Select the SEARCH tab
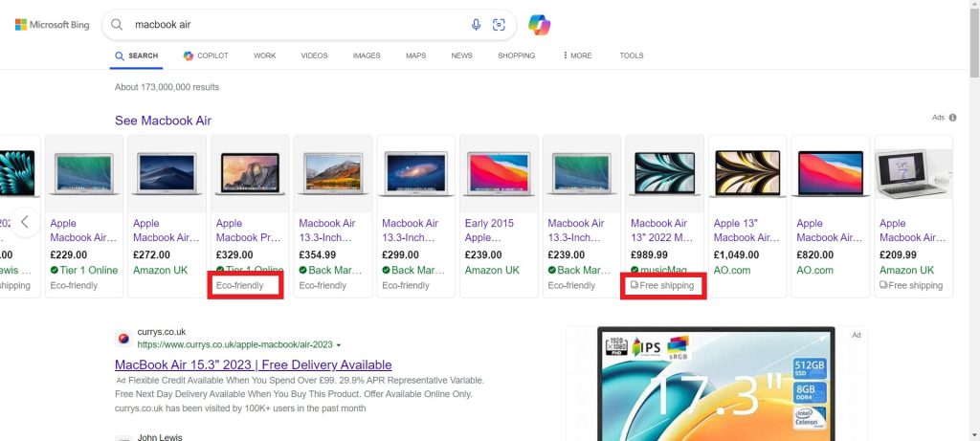This screenshot has width=980, height=441. tap(137, 55)
